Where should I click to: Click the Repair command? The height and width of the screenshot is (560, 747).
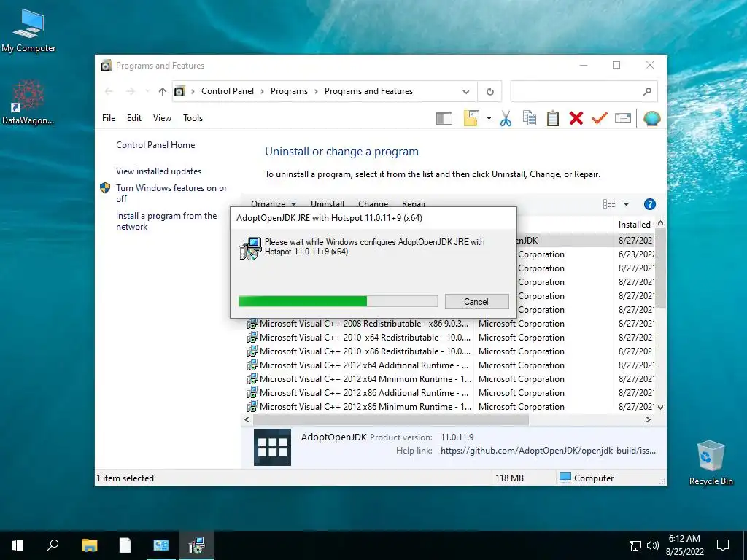coord(414,204)
